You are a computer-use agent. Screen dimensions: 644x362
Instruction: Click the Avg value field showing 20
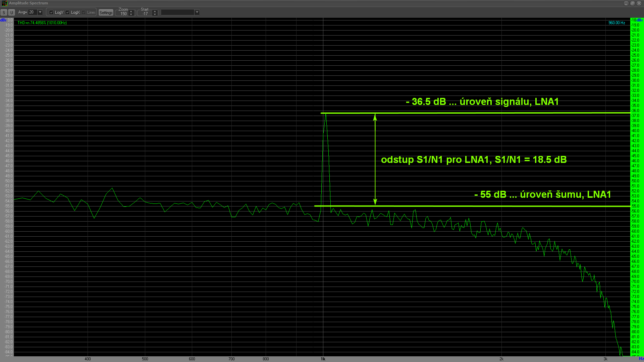[33, 12]
